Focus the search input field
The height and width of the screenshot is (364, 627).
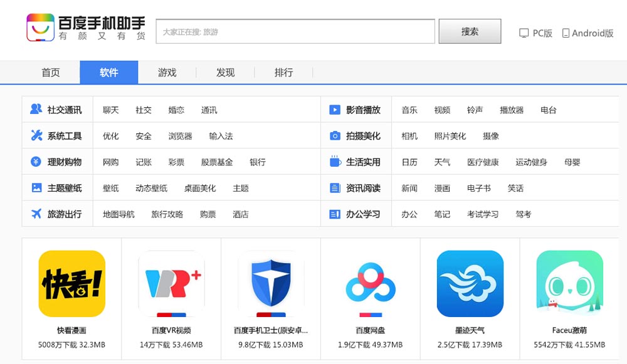[295, 31]
